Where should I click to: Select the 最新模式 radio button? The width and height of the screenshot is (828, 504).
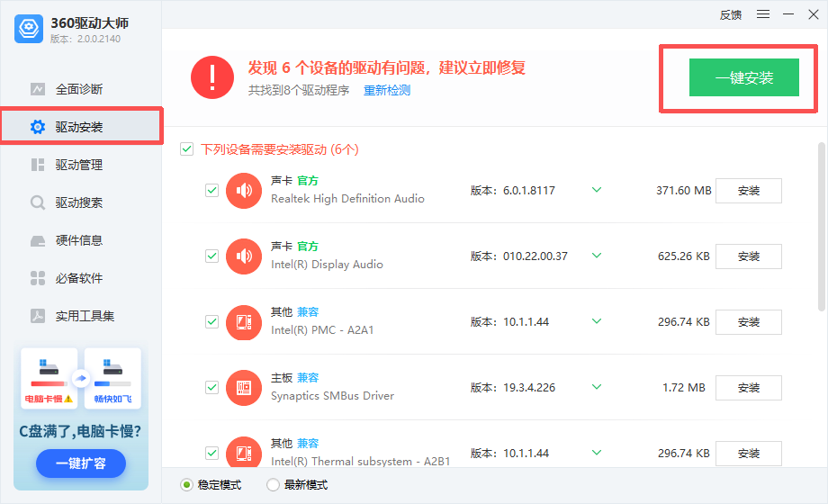(x=273, y=484)
